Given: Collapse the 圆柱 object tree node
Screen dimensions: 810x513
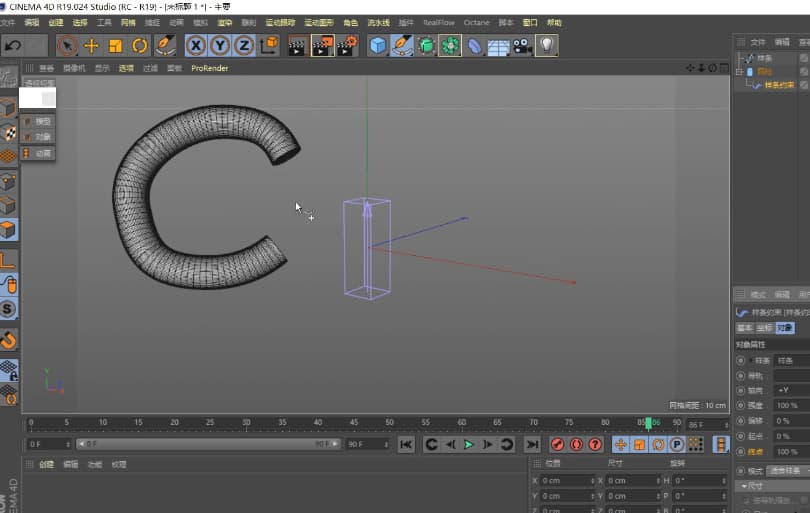Looking at the screenshot, I should pyautogui.click(x=739, y=72).
